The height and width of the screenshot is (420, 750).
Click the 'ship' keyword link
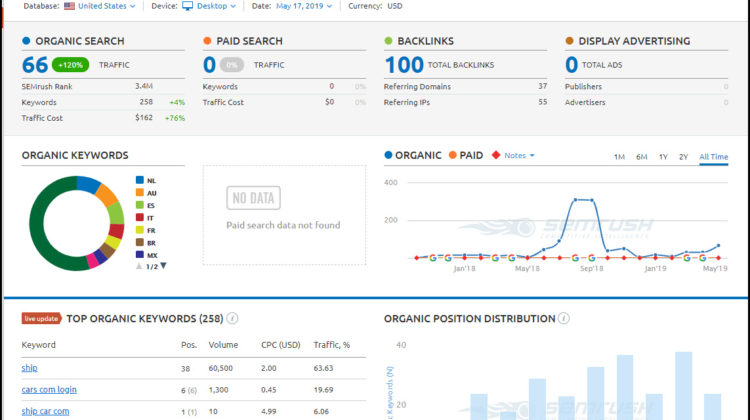click(30, 368)
